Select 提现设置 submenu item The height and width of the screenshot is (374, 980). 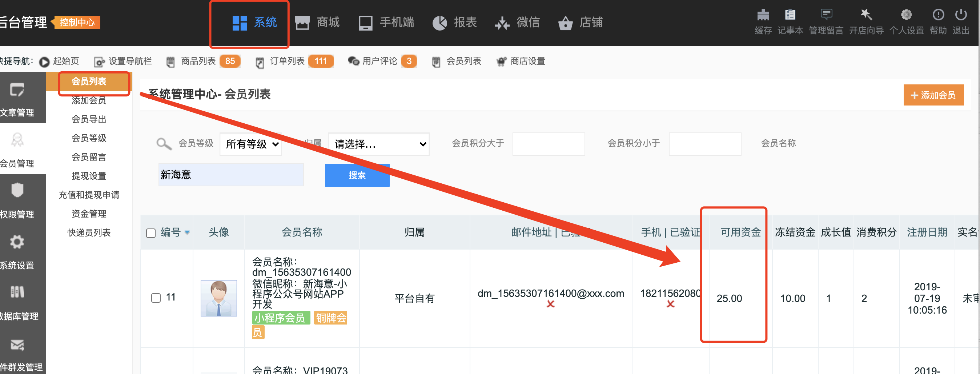click(89, 176)
